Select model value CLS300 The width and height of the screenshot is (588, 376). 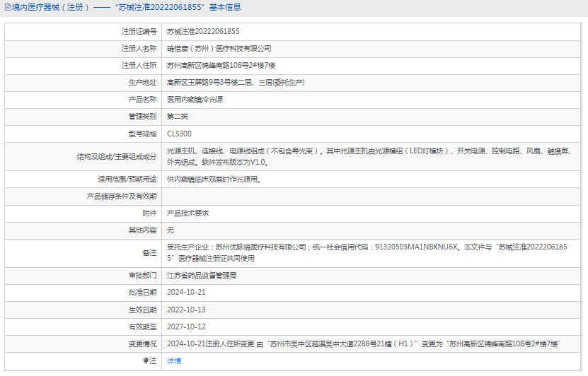click(x=179, y=134)
